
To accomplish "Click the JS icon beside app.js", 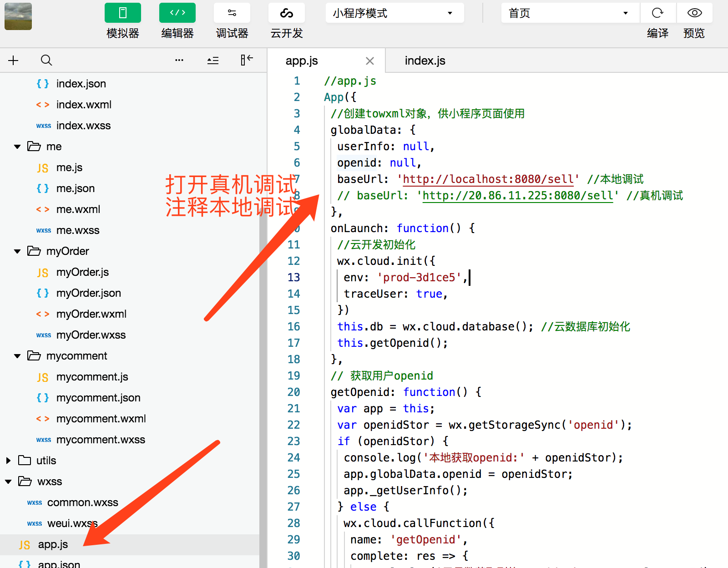I will coord(25,545).
